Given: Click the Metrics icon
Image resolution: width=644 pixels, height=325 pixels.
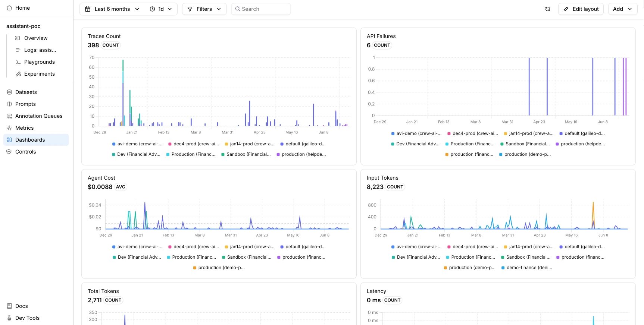Looking at the screenshot, I should point(9,128).
